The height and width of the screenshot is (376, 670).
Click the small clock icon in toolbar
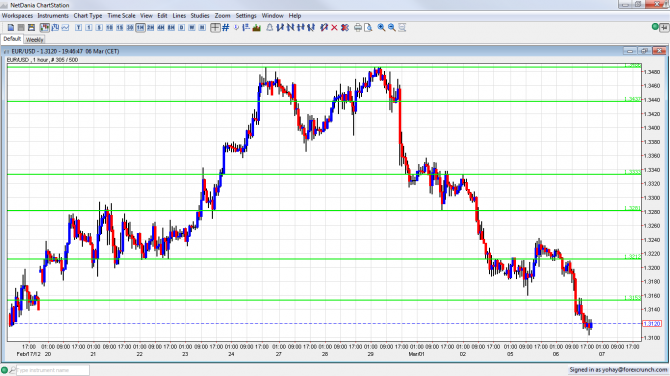(236, 28)
